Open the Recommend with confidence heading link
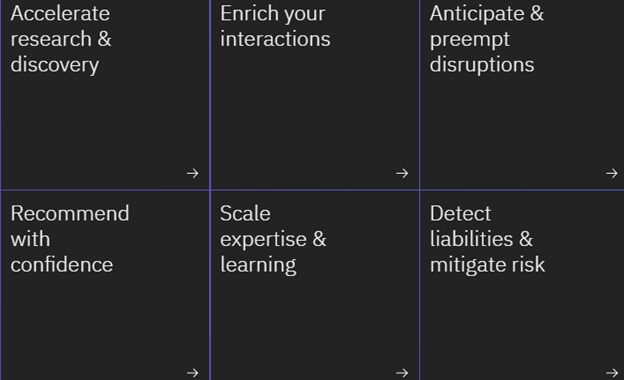The image size is (624, 380). click(x=70, y=239)
